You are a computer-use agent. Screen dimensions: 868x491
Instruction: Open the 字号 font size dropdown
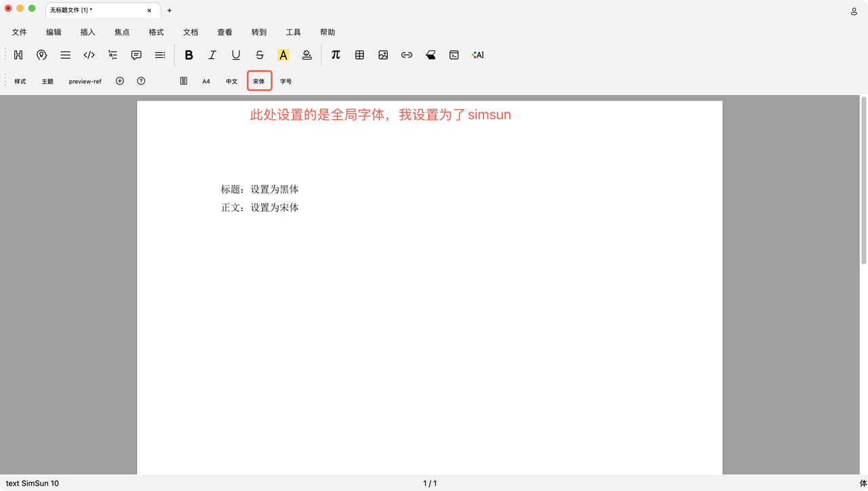[x=286, y=81]
